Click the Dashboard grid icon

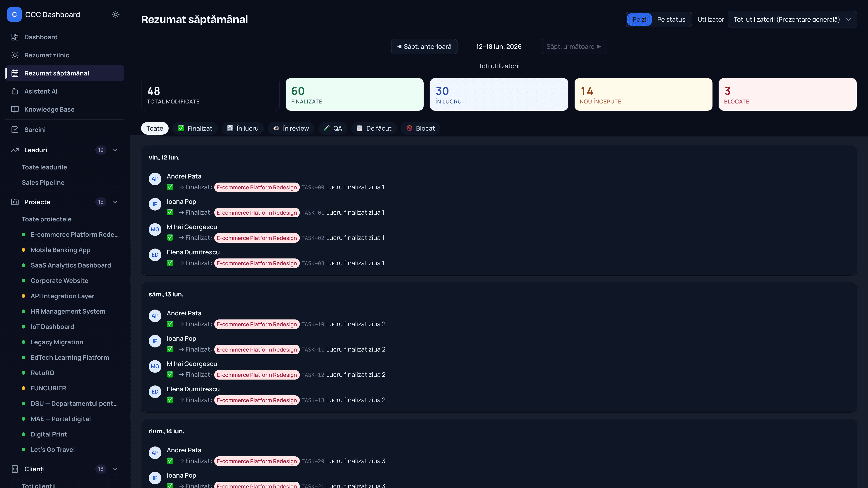coord(15,37)
